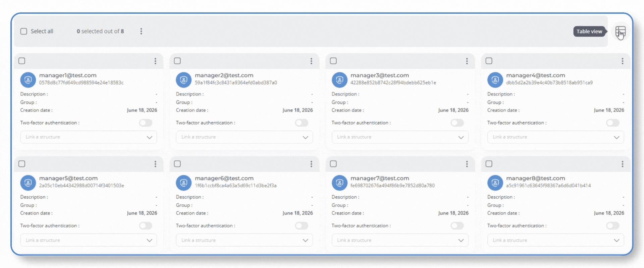Click the manager8@test.com avatar icon
Screen dimensions: 644x268
click(x=495, y=183)
